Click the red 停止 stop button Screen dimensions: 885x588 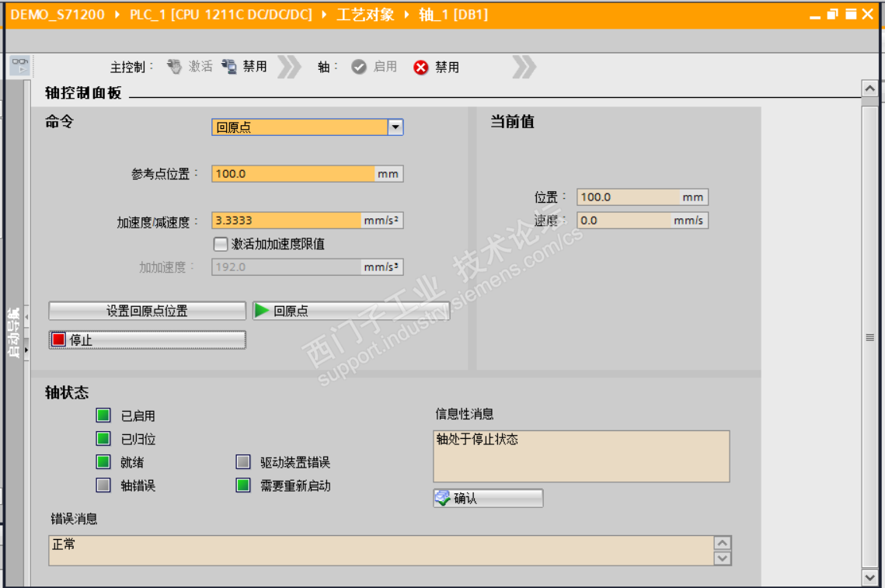[148, 339]
